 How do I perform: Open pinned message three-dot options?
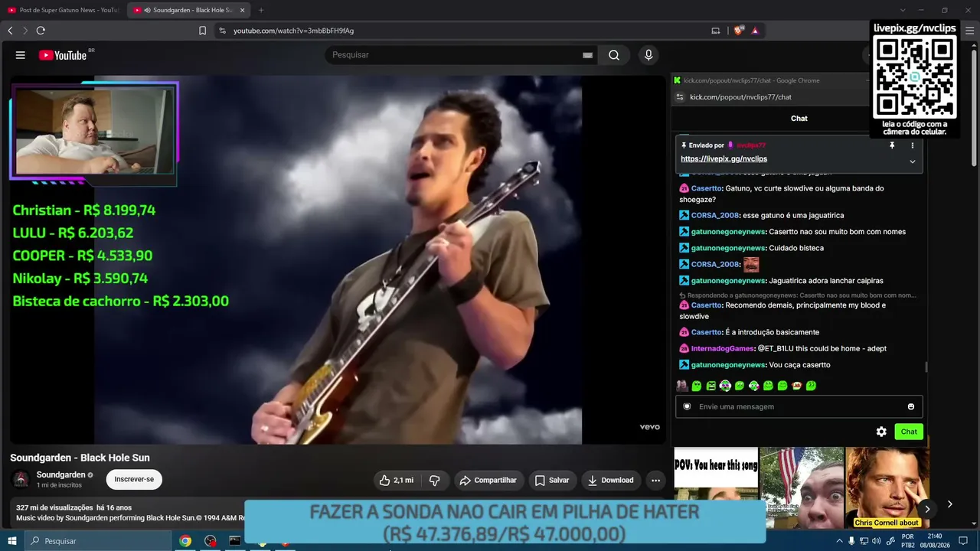tap(912, 145)
